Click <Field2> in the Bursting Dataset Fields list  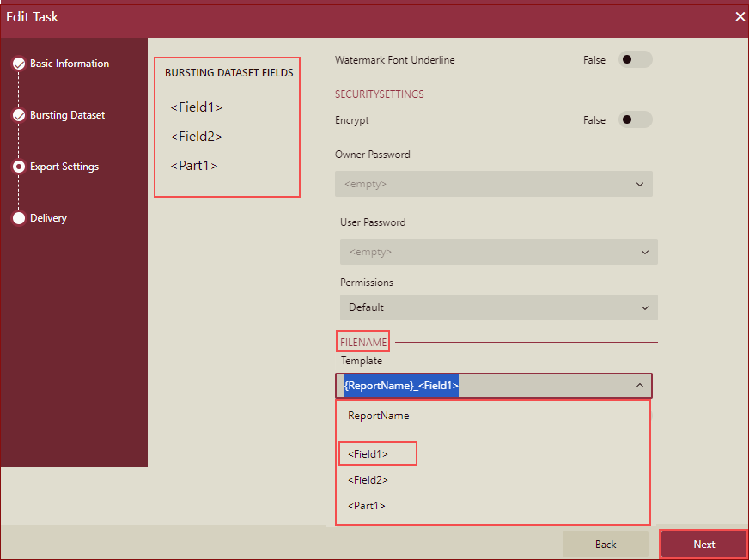(196, 136)
